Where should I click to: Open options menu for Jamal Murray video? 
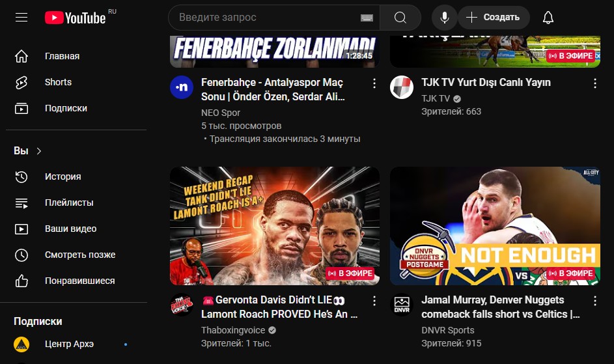pyautogui.click(x=595, y=301)
